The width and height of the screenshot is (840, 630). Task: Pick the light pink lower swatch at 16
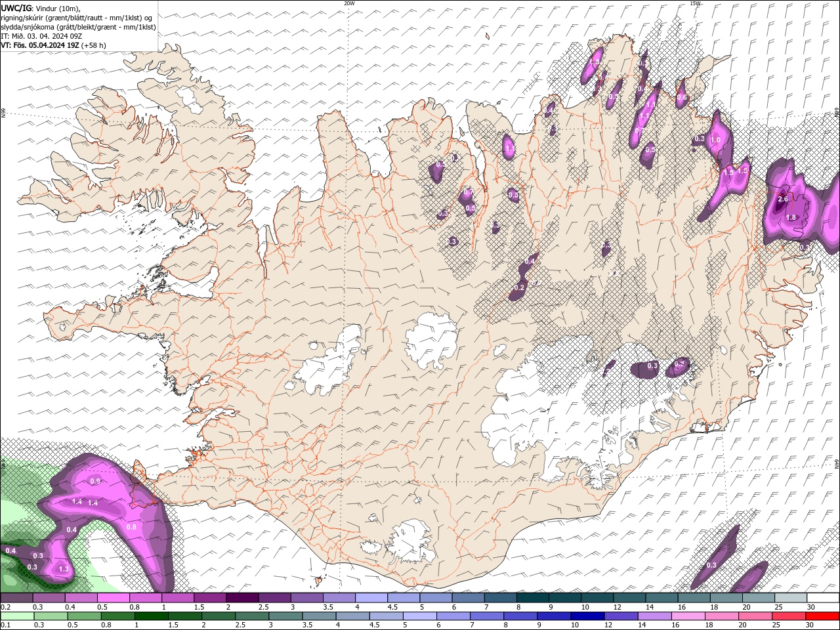point(688,616)
